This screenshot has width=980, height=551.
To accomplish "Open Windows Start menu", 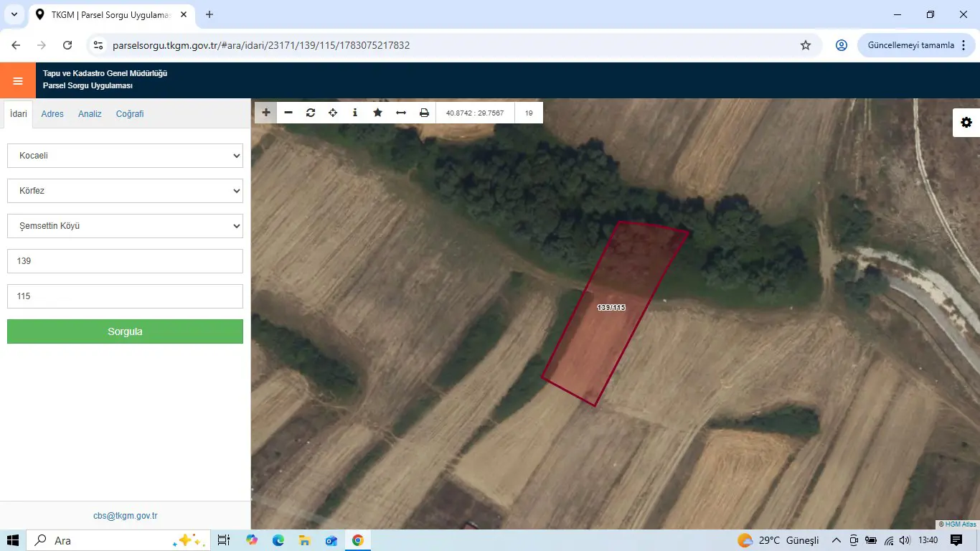I will pyautogui.click(x=13, y=540).
